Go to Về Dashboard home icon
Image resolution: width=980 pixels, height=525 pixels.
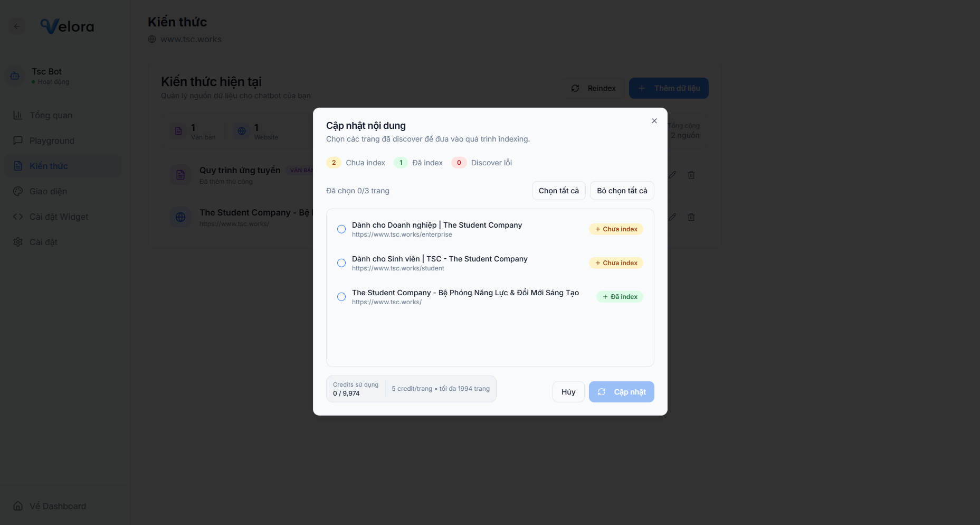click(18, 506)
